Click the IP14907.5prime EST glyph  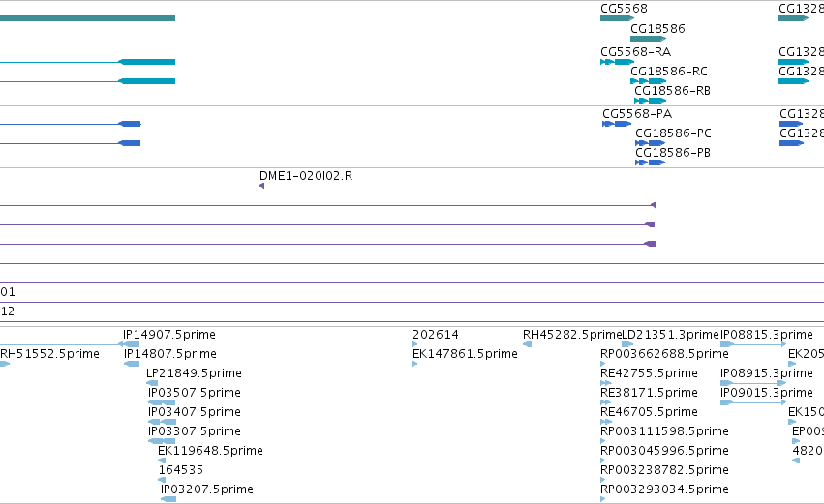click(129, 344)
